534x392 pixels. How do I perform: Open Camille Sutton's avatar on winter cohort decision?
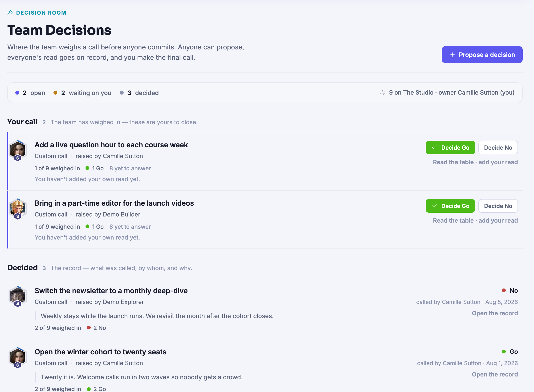pyautogui.click(x=18, y=357)
